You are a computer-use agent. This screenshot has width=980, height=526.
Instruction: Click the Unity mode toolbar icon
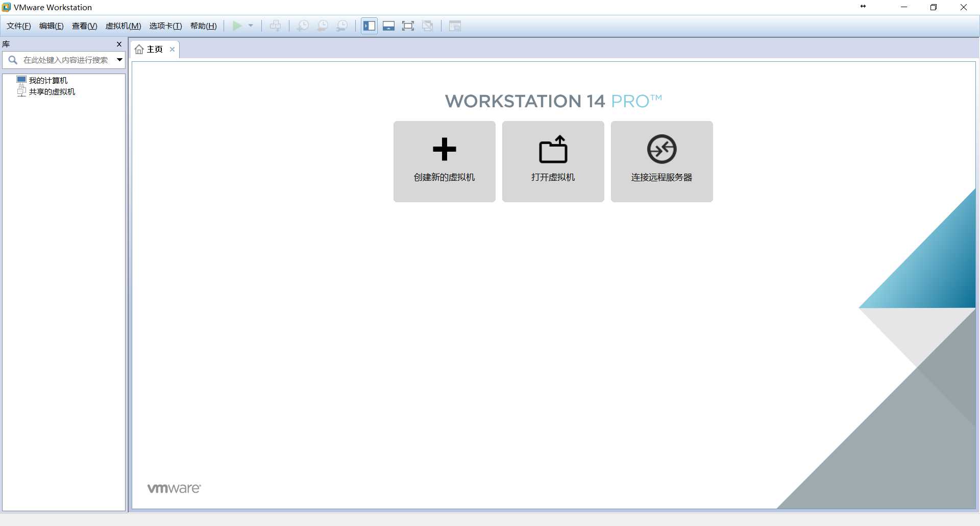click(x=428, y=26)
